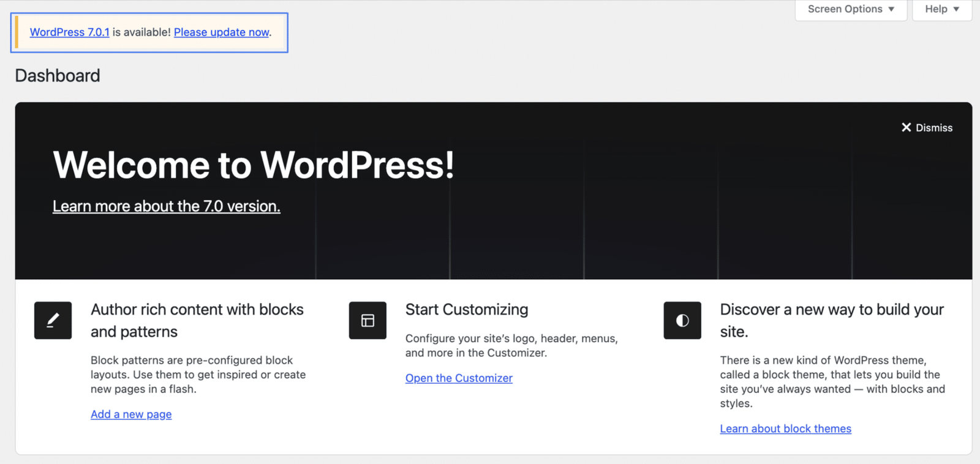Click the half-circle contrast icon beside Discover a new way
The image size is (980, 464).
[x=682, y=320]
